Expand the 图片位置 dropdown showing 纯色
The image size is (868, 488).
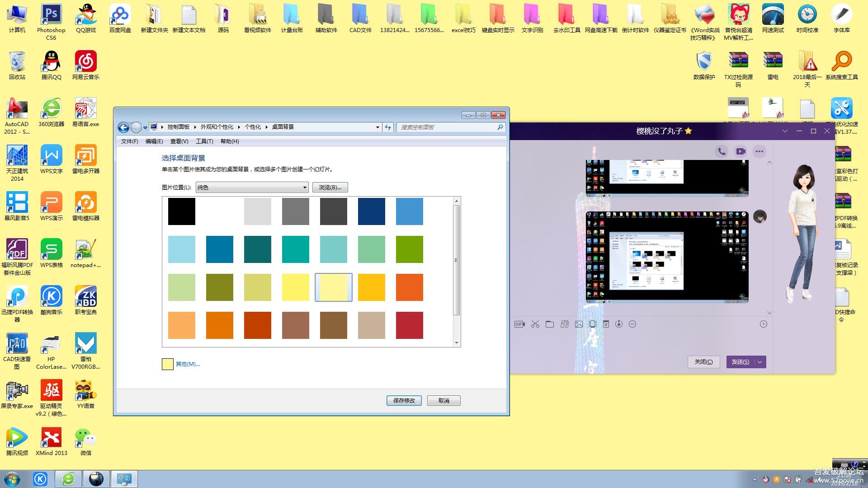click(252, 188)
